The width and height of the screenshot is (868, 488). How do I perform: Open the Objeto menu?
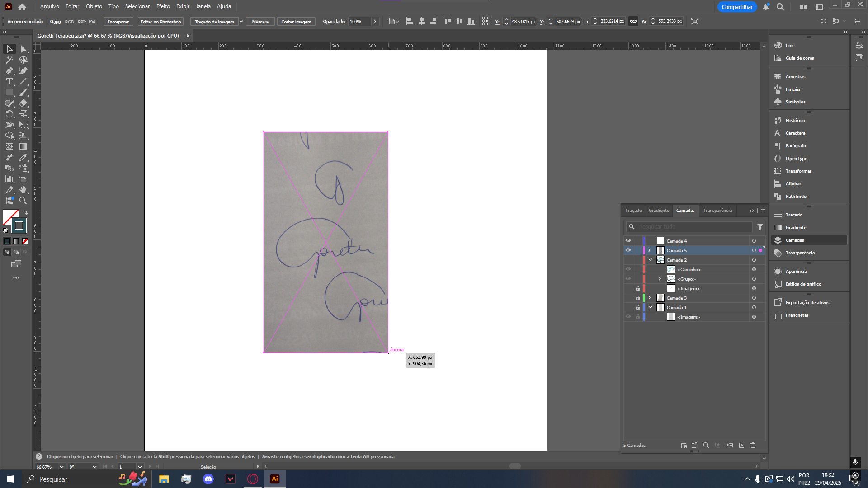94,6
